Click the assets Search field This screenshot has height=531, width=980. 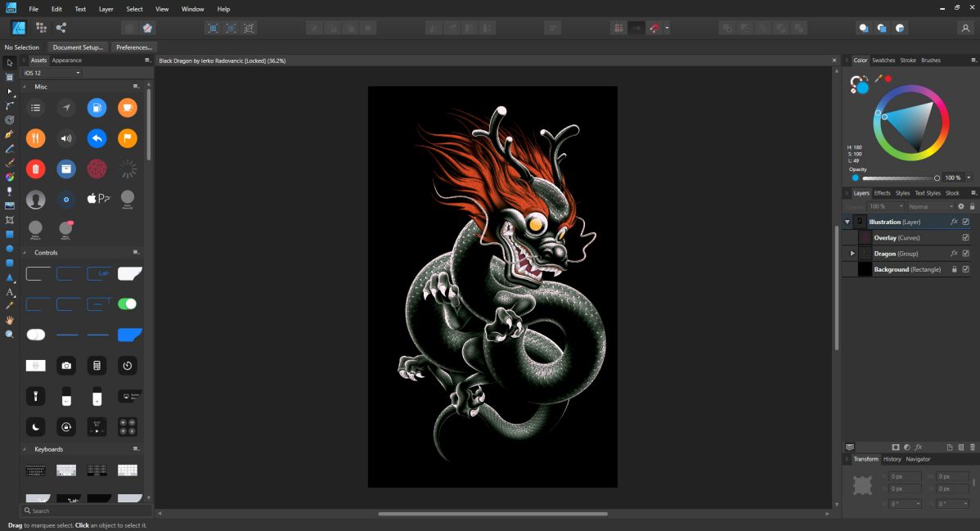(x=87, y=511)
